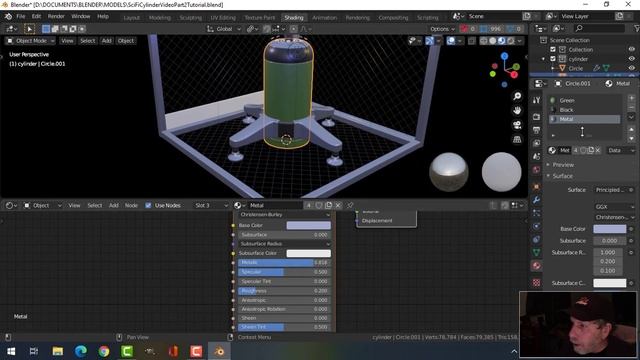Add a new material slot with plus
The height and width of the screenshot is (360, 640).
pyautogui.click(x=631, y=98)
